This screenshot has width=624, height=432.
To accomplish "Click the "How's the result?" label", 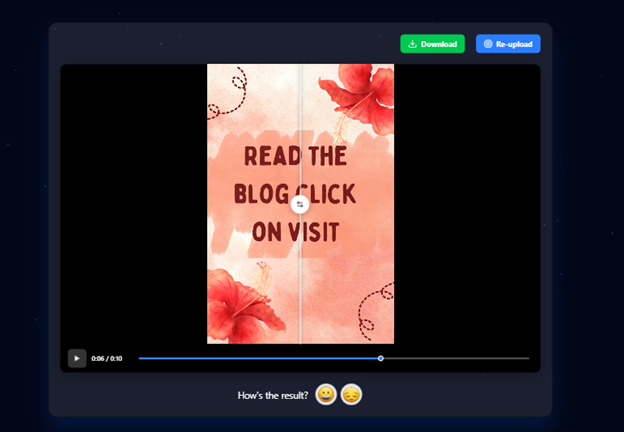I will point(273,395).
